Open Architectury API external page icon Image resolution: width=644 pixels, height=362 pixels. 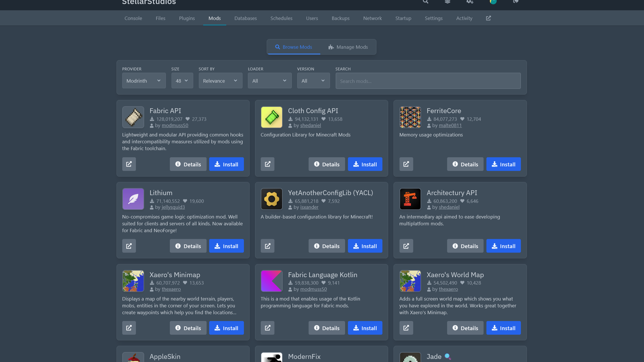click(406, 246)
